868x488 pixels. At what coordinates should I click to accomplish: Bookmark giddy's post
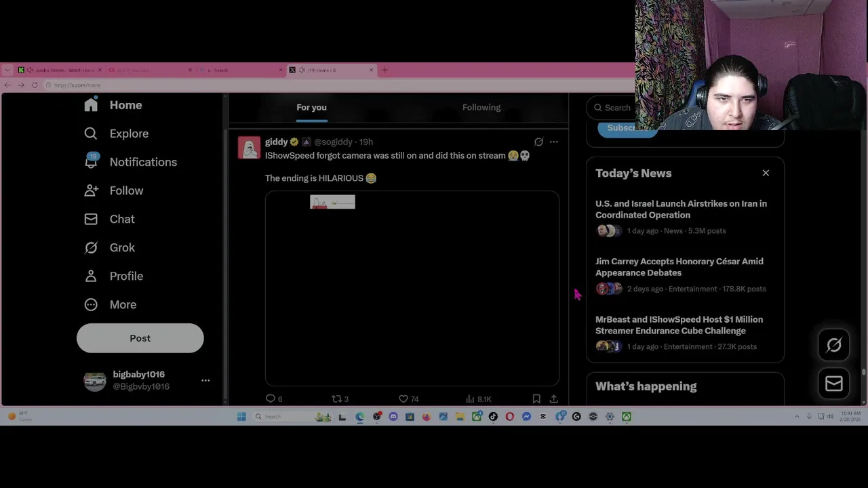pos(536,399)
